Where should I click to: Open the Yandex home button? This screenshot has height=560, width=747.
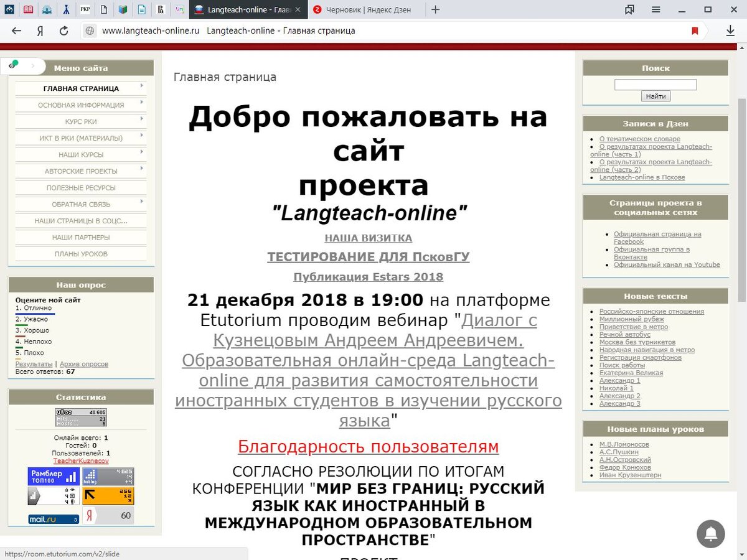point(40,30)
